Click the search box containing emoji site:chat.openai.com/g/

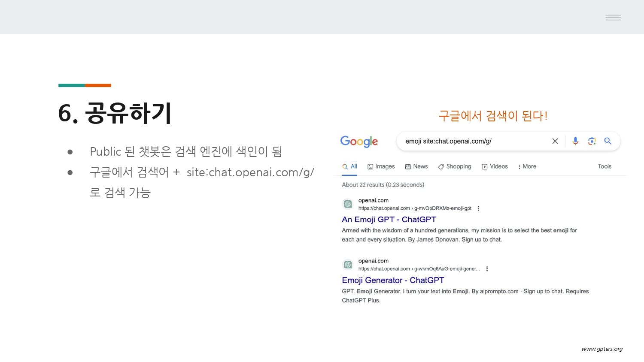click(508, 141)
